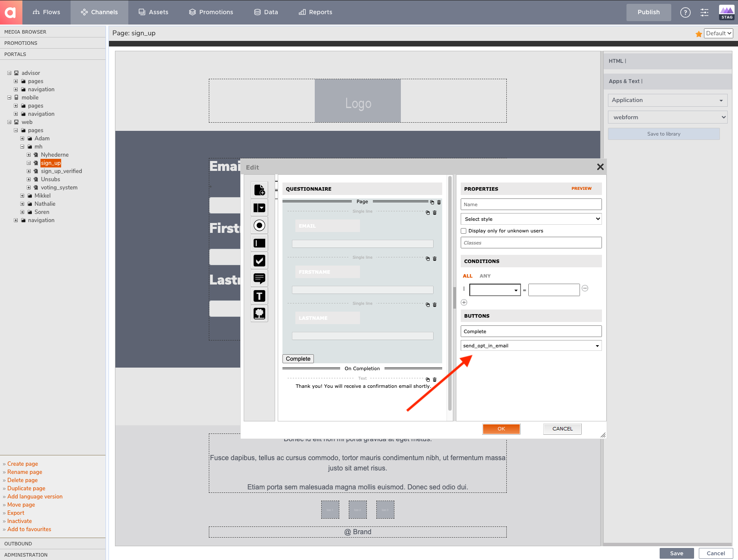Select the ALL conditions mode
The height and width of the screenshot is (560, 738).
coord(468,276)
